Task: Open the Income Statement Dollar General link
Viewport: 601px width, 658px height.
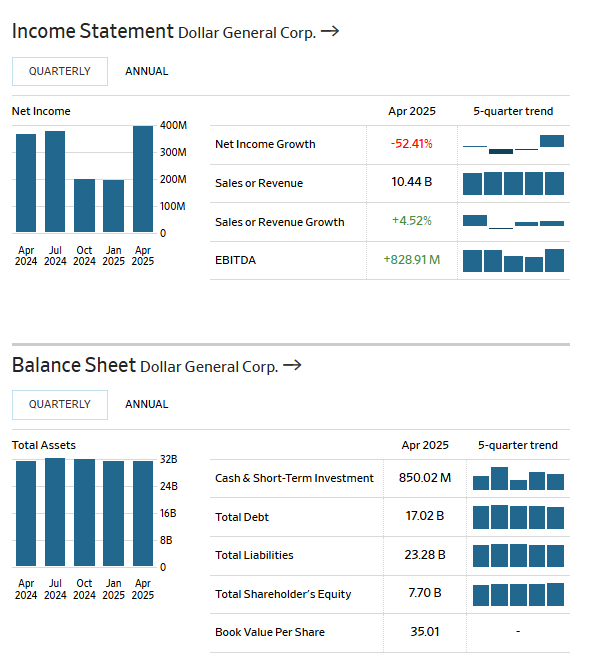Action: point(246,33)
